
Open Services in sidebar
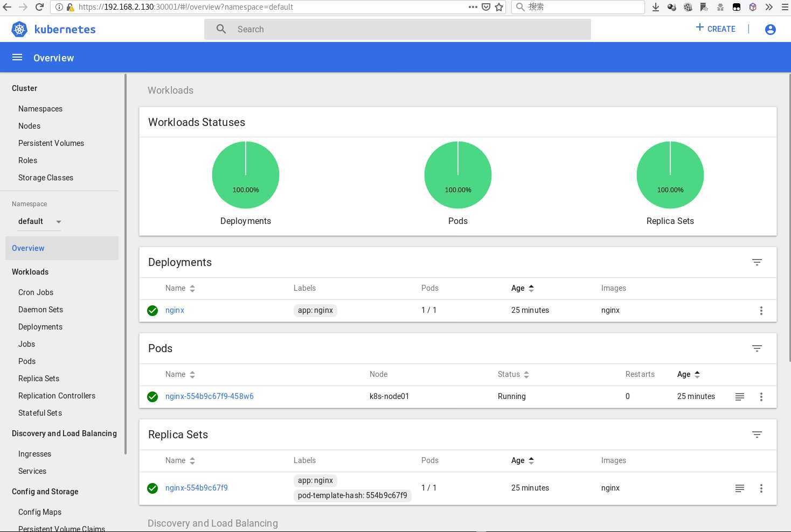point(32,471)
